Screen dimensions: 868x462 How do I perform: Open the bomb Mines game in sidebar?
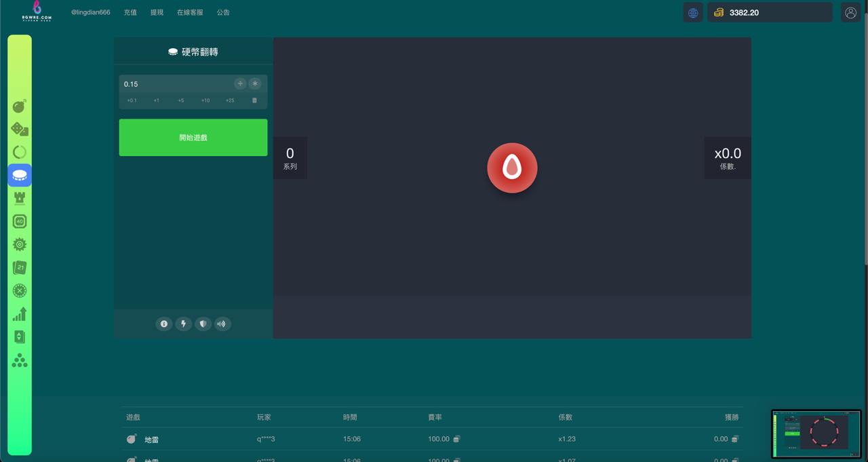[x=20, y=106]
